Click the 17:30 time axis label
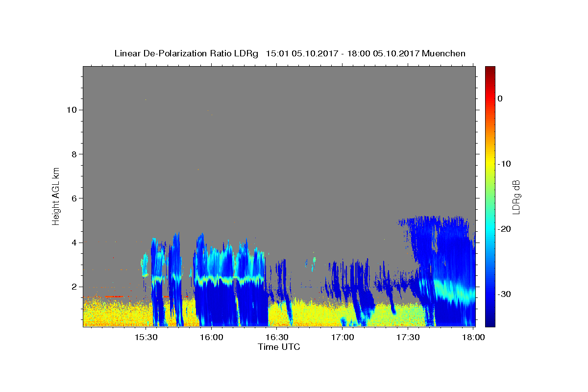Screen dimensions: 588x392 408,337
